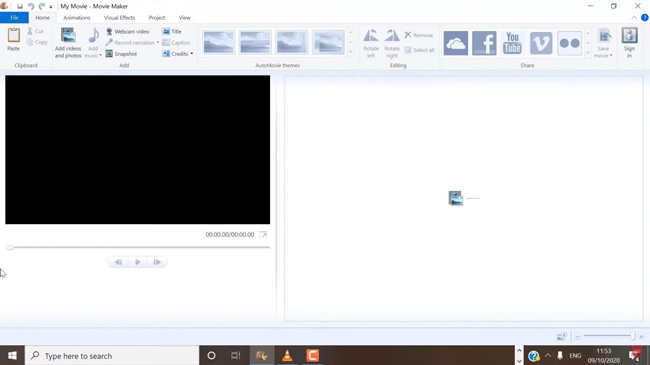Expand the Credits dropdown arrow

point(192,54)
